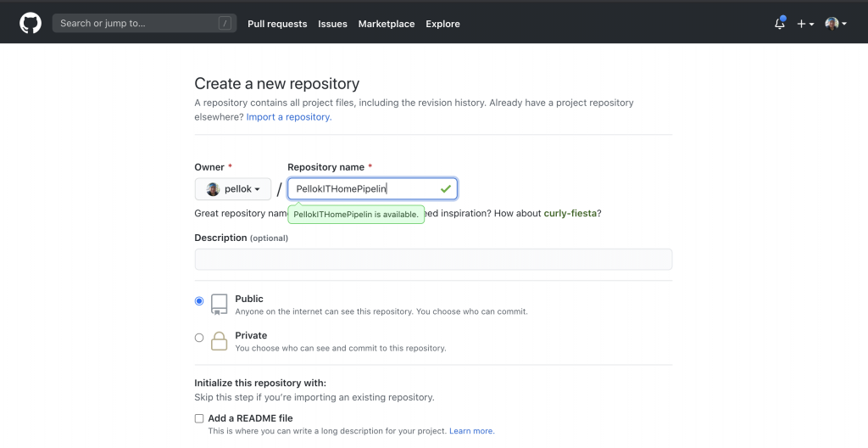Click the slash shortcut icon in search
Image resolution: width=868 pixels, height=448 pixels.
point(225,24)
